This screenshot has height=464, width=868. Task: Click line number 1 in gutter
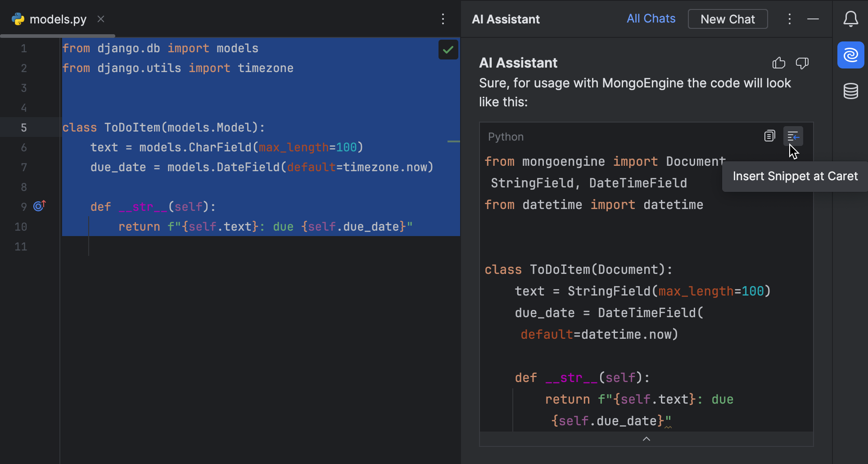point(24,48)
